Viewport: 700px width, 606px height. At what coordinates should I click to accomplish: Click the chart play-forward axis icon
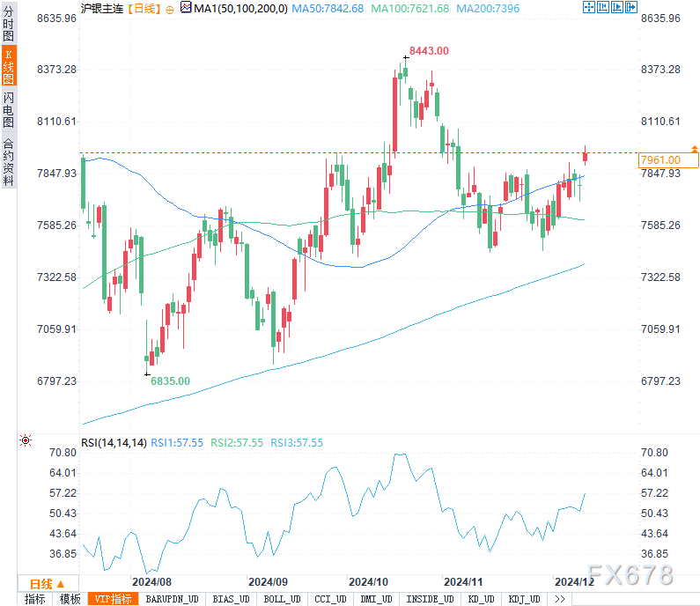click(x=617, y=7)
